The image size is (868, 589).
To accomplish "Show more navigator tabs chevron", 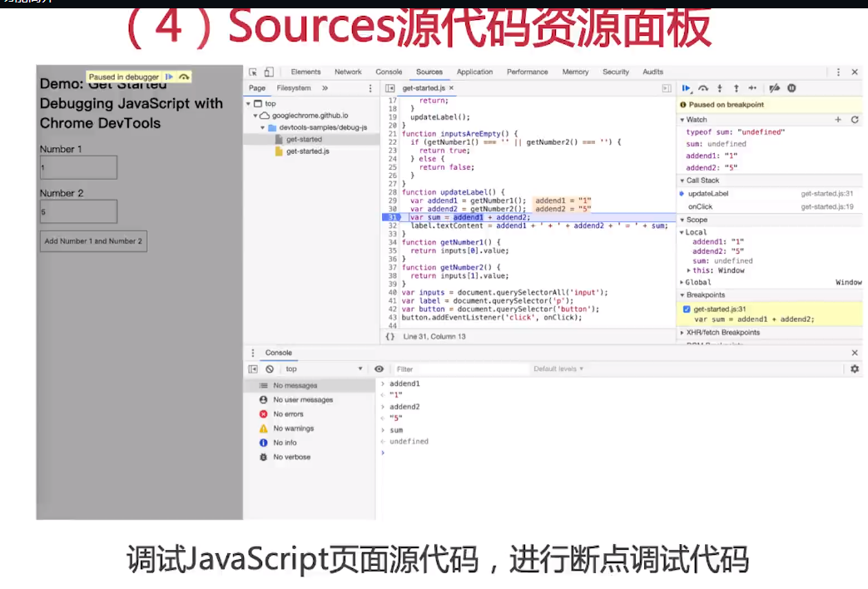I will tap(325, 88).
